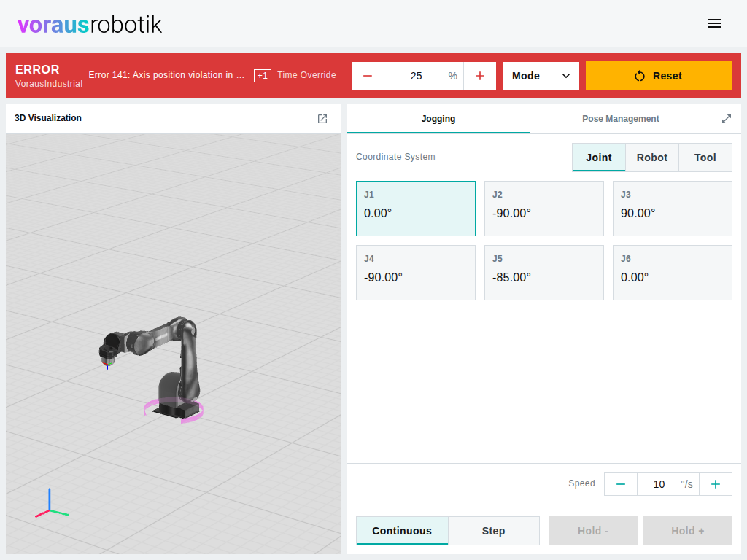Select joint J2 tile
747x560 pixels.
click(544, 209)
